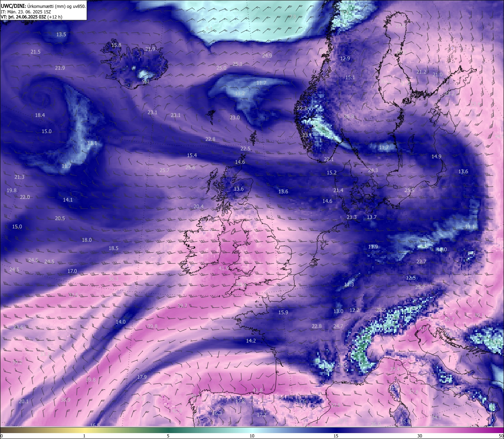Click the '14.1' value label
504x439 pixels.
click(x=68, y=200)
